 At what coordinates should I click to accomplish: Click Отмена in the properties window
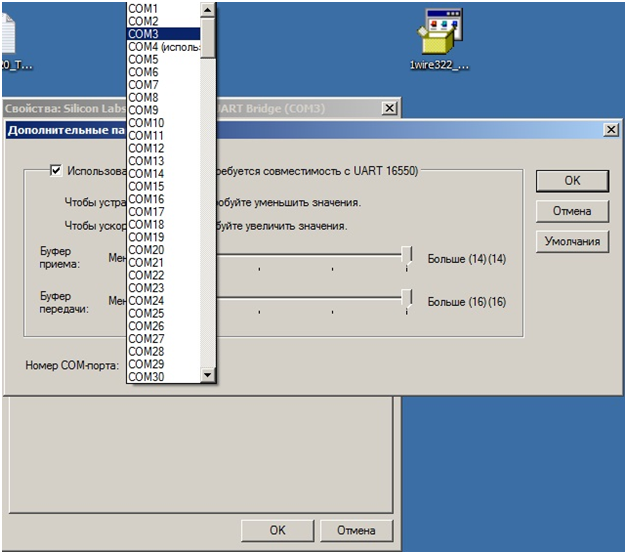coord(356,530)
